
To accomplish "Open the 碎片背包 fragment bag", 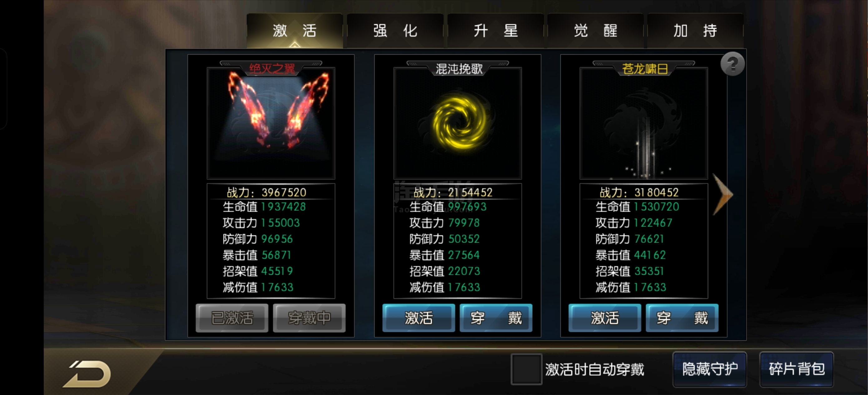I will pyautogui.click(x=796, y=369).
